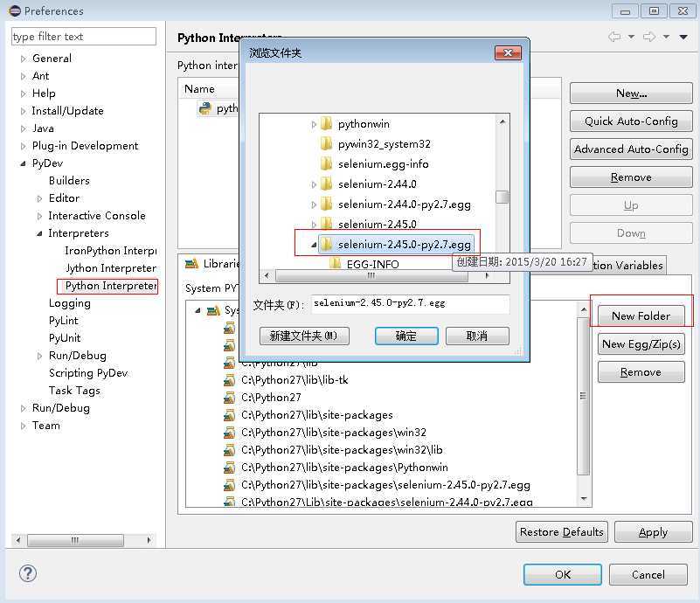This screenshot has width=700, height=603.
Task: Click library icon beside site-packages\win32\lib entry
Action: 230,449
